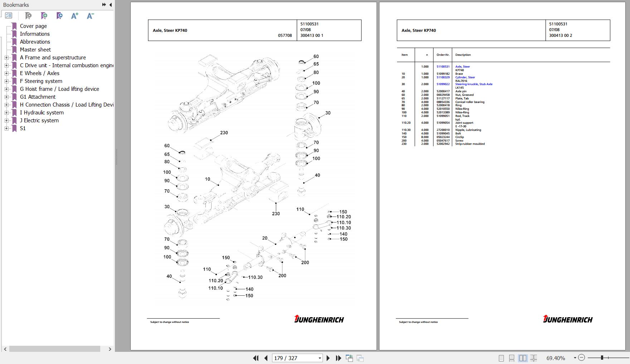Click the previous view navigation icon
The width and height of the screenshot is (630, 364).
pyautogui.click(x=349, y=358)
